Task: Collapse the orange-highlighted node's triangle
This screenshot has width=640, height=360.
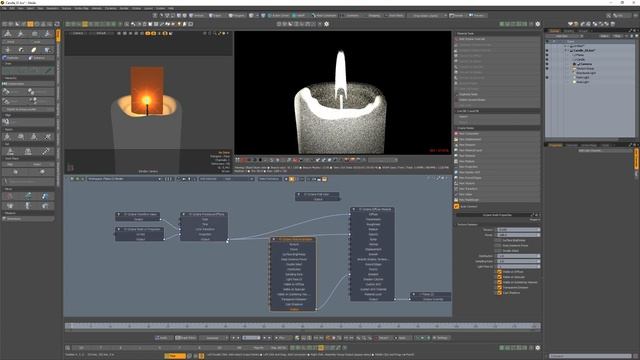Action: 274,239
